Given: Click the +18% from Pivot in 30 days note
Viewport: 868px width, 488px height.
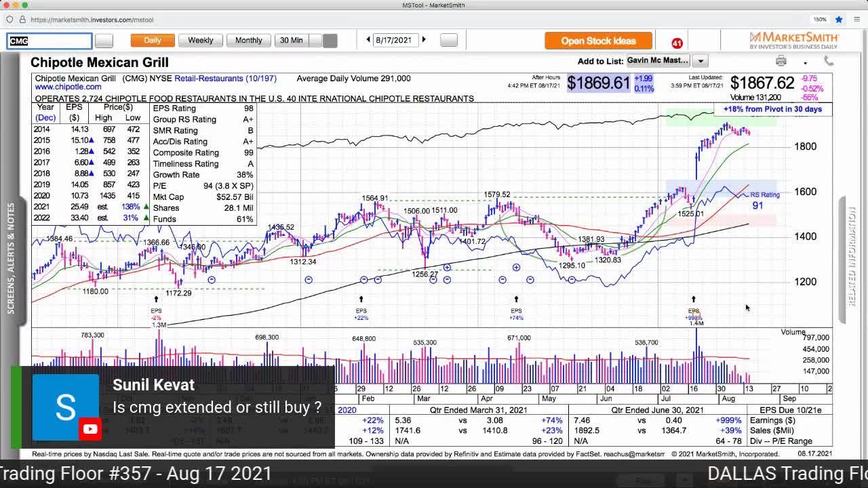Looking at the screenshot, I should pos(772,109).
